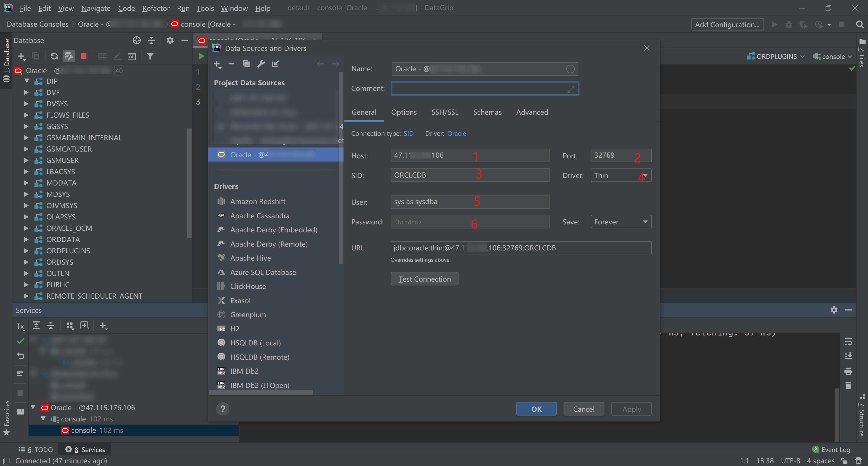Change connection type via SID link
868x466 pixels.
(x=408, y=133)
